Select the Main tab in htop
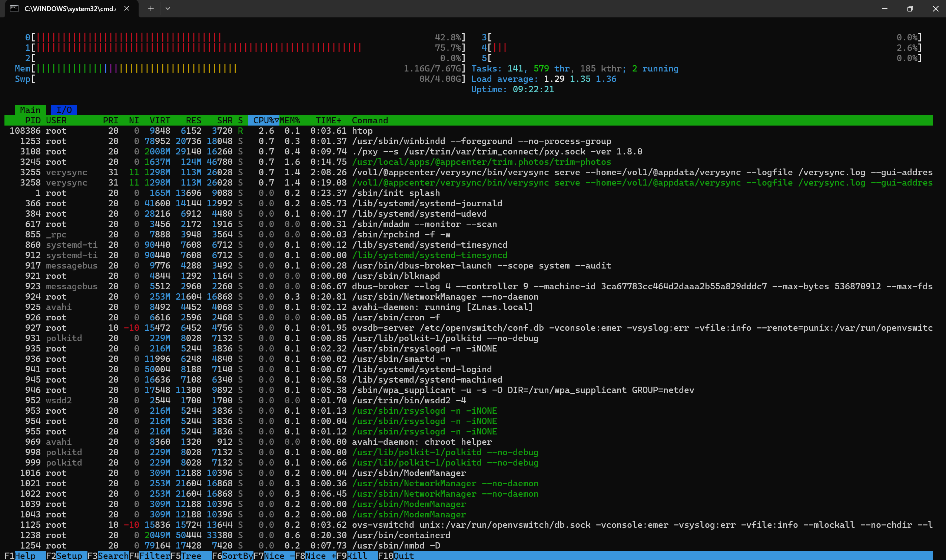 30,110
